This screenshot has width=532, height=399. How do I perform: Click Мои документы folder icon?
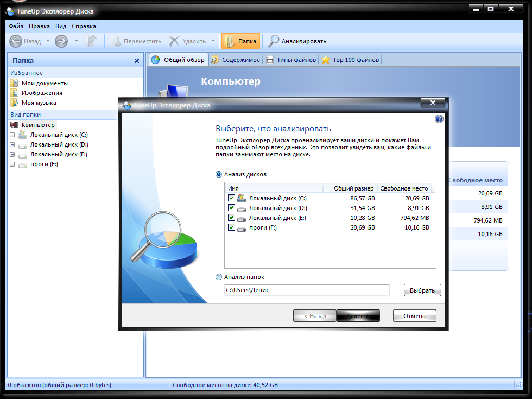click(14, 83)
